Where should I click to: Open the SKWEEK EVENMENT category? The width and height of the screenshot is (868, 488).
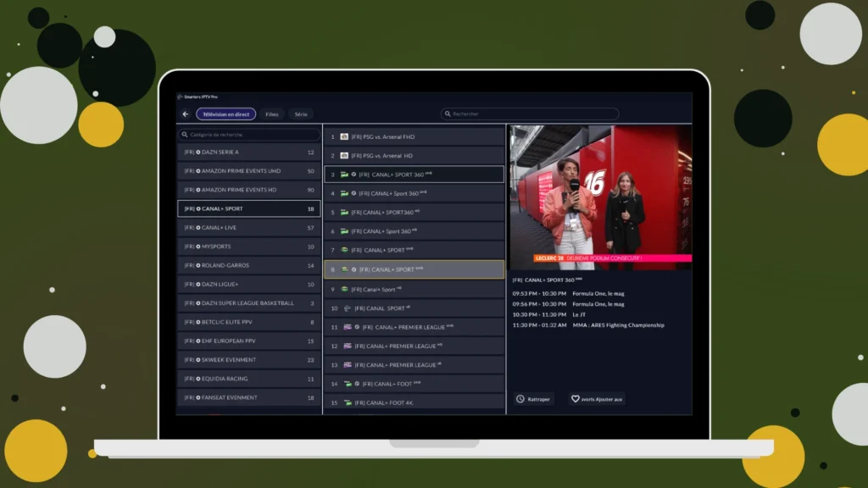tap(248, 359)
